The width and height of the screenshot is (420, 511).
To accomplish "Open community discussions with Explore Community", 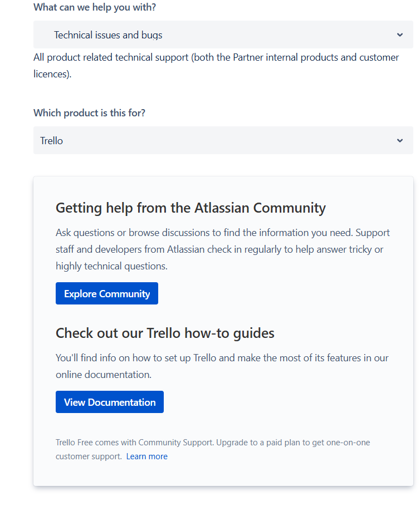I will 106,293.
